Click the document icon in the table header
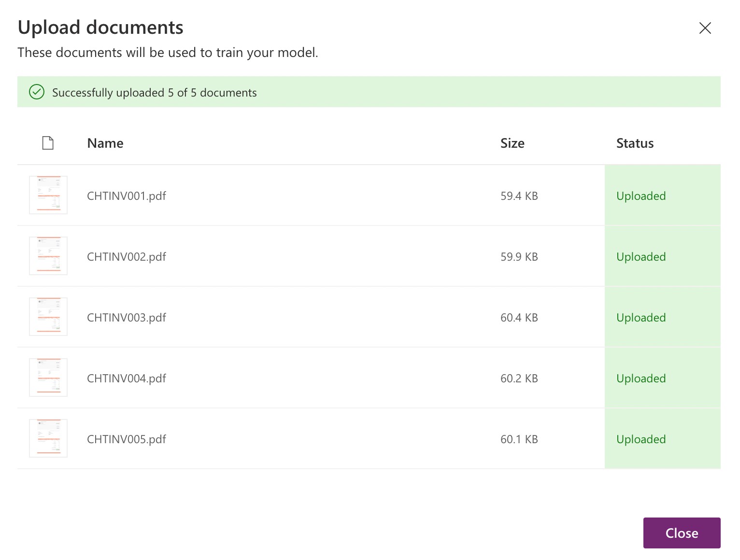The width and height of the screenshot is (740, 560). [x=47, y=143]
